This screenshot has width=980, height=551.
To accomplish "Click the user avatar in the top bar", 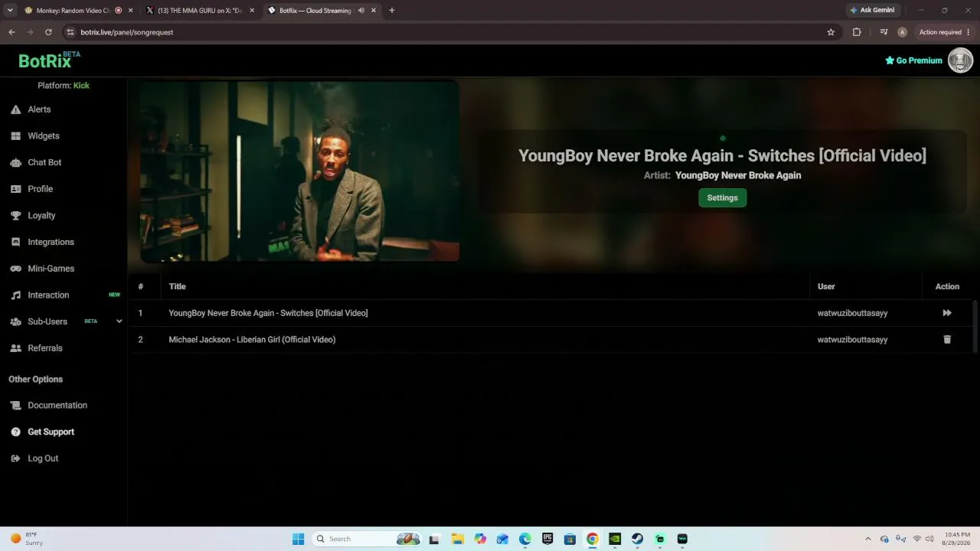I will pos(960,60).
